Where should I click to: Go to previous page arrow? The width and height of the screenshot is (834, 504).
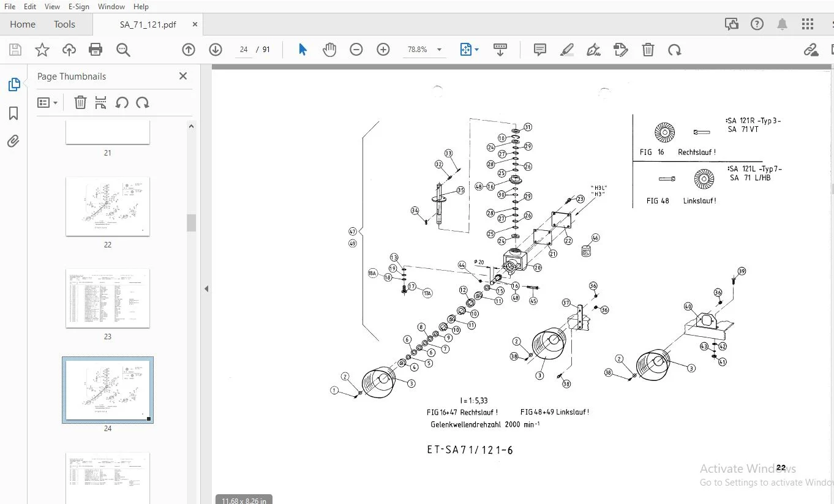tap(189, 50)
